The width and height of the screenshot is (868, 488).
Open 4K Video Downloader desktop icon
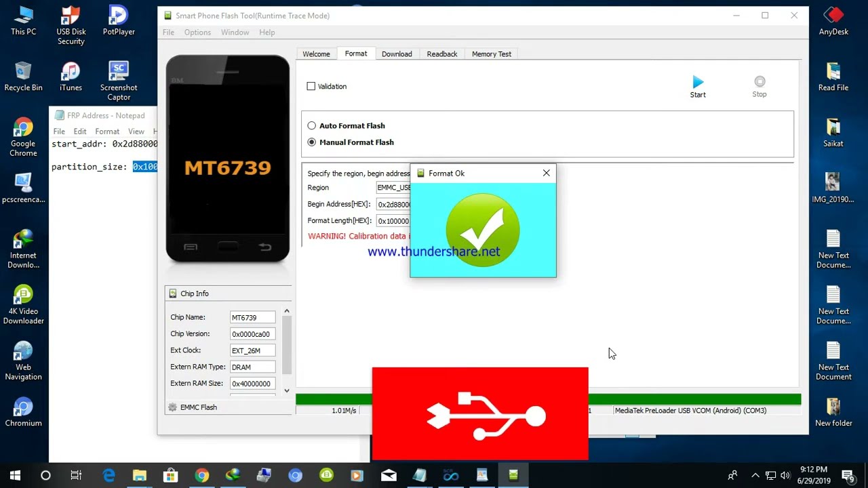click(x=23, y=304)
